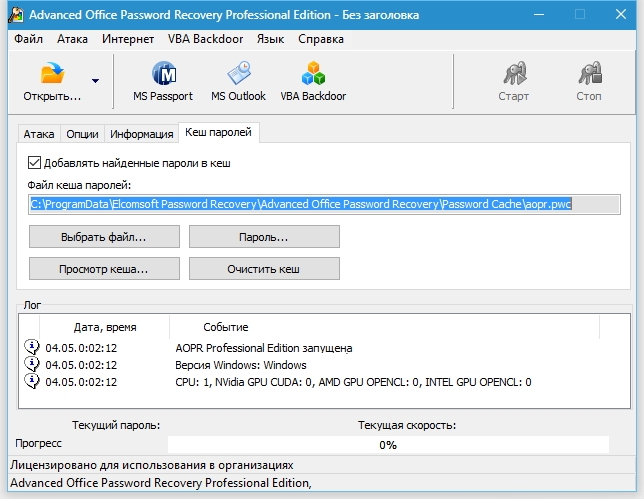644x499 pixels.
Task: Expand the dropdown arrow next to Открыть
Action: [95, 82]
